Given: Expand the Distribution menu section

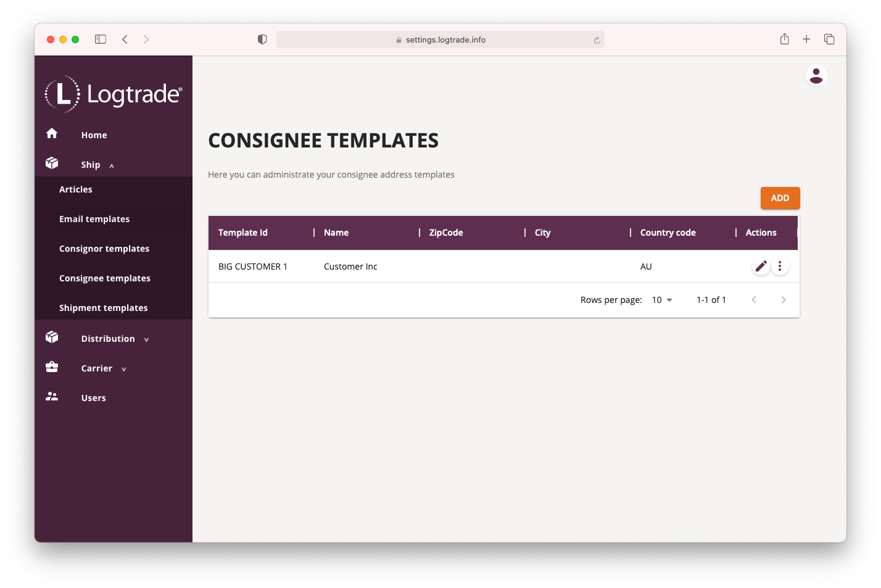Looking at the screenshot, I should pos(146,339).
